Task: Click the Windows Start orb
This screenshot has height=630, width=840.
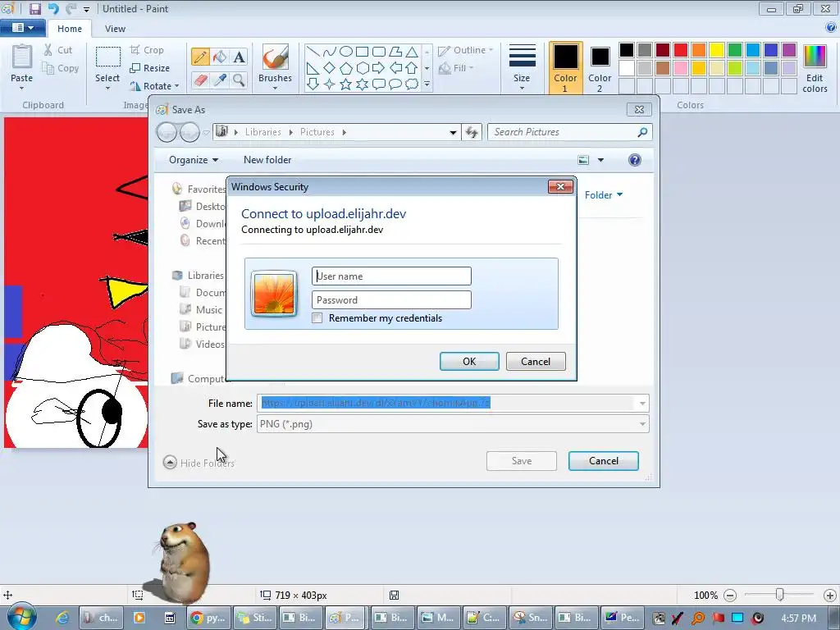Action: pos(21,617)
